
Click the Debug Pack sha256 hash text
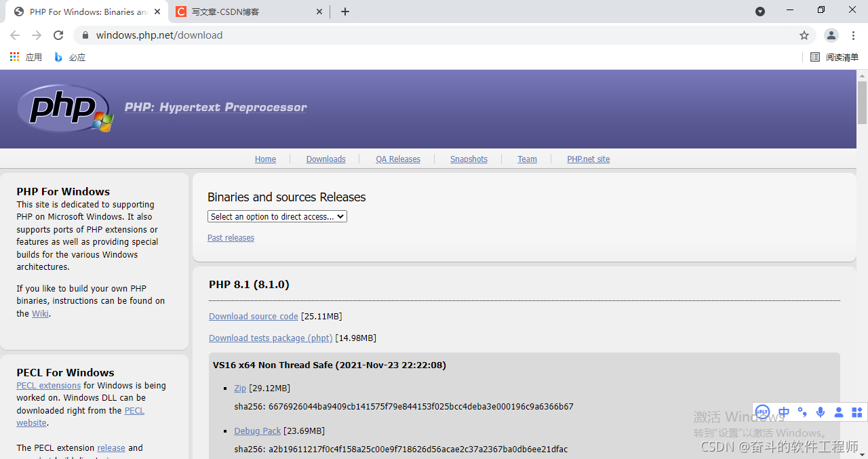[x=401, y=449]
